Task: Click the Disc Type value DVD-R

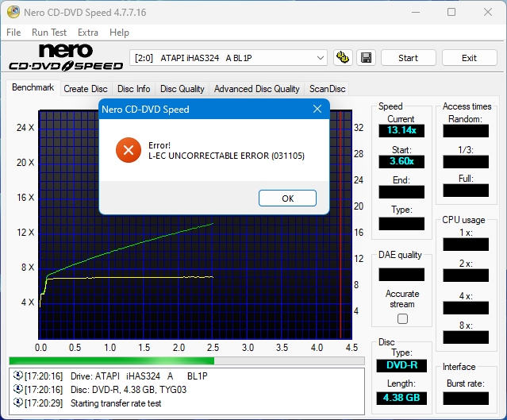Action: (401, 366)
